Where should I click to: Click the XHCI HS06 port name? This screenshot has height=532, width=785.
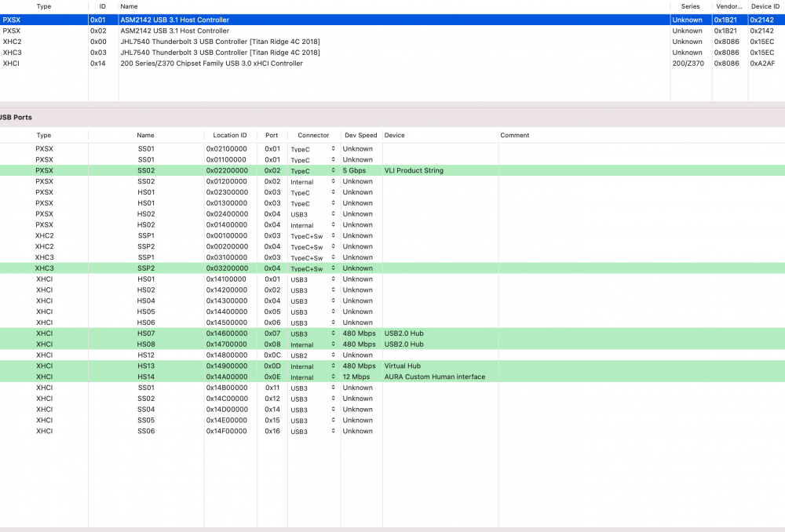point(146,322)
